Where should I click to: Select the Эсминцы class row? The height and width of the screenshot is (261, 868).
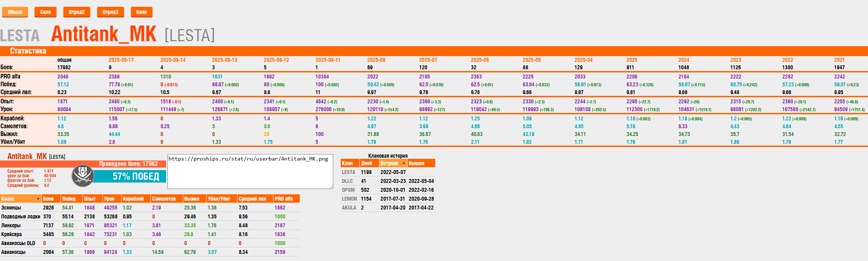tap(150, 208)
